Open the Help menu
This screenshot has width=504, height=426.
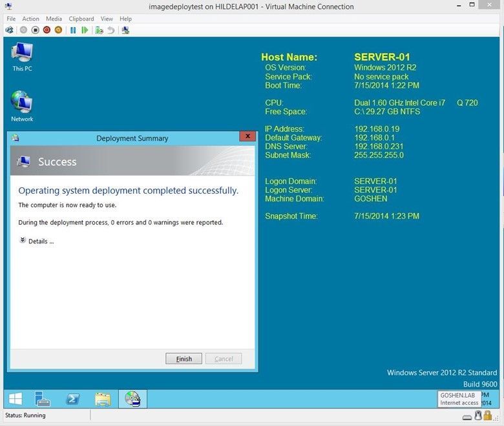click(x=126, y=19)
